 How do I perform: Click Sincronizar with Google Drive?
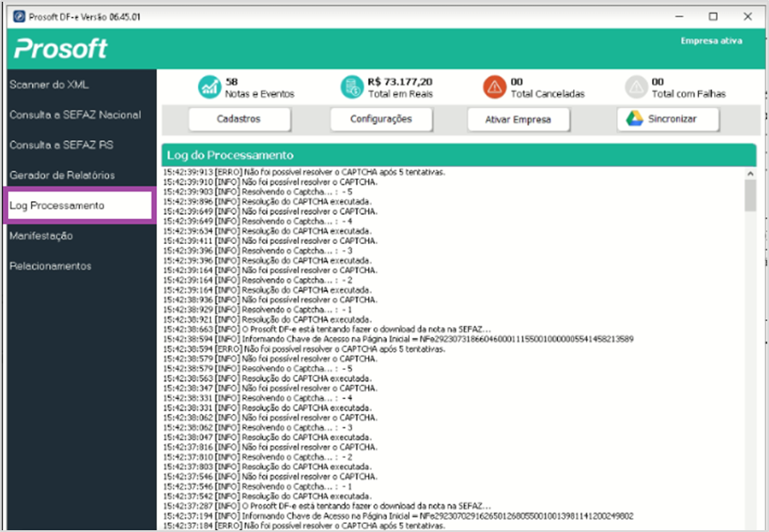pos(668,119)
